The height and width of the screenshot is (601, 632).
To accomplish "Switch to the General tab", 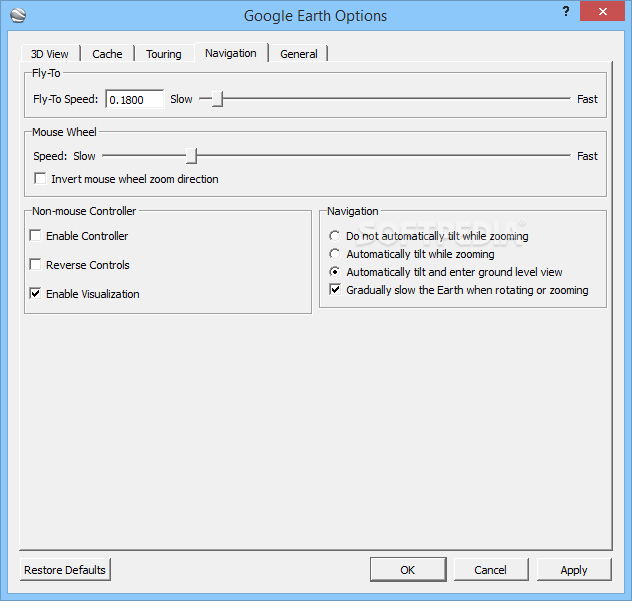I will coord(299,54).
